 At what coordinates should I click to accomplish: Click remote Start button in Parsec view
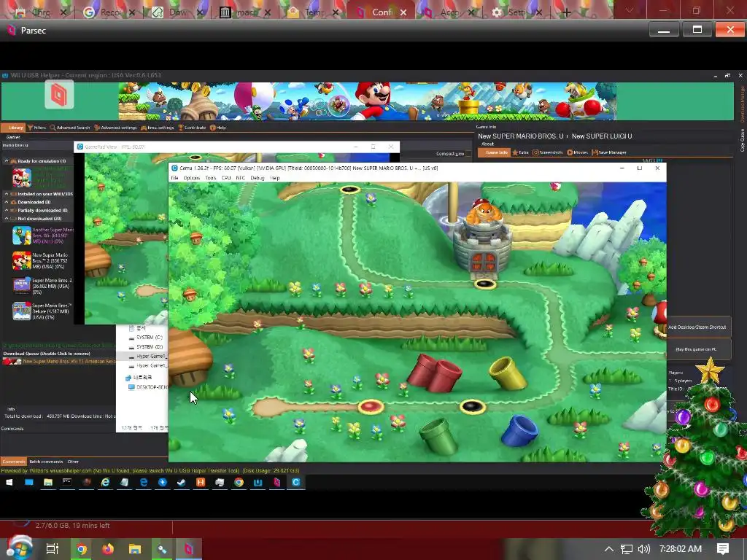9,483
